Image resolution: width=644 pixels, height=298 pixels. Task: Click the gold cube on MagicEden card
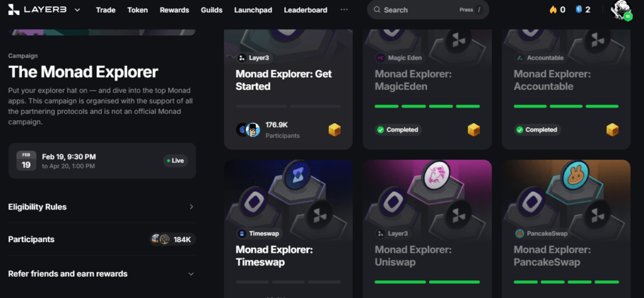(474, 130)
